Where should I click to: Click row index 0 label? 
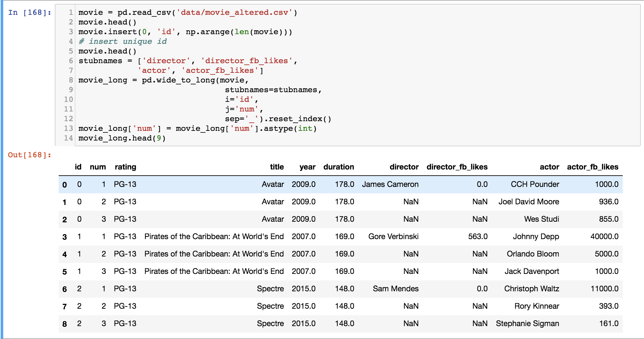pyautogui.click(x=64, y=185)
